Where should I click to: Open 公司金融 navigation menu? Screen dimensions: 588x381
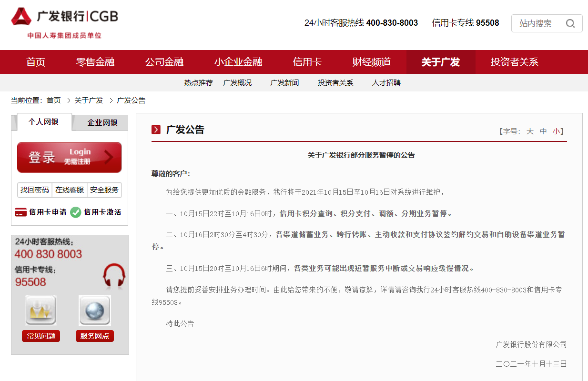(x=164, y=62)
